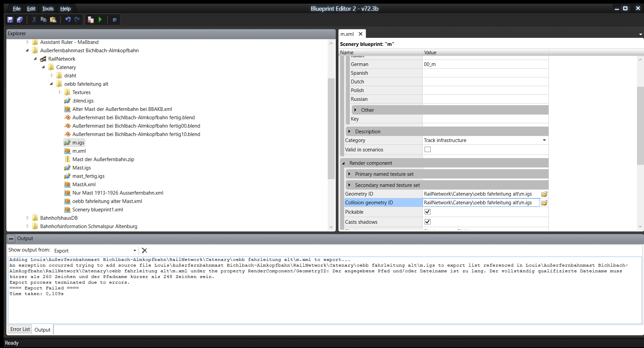This screenshot has height=348, width=644.
Task: Click the German name field
Action: [485, 64]
